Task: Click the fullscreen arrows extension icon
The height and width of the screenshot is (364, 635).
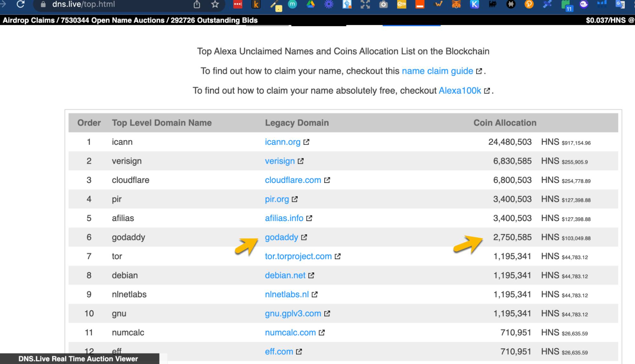Action: (x=365, y=4)
